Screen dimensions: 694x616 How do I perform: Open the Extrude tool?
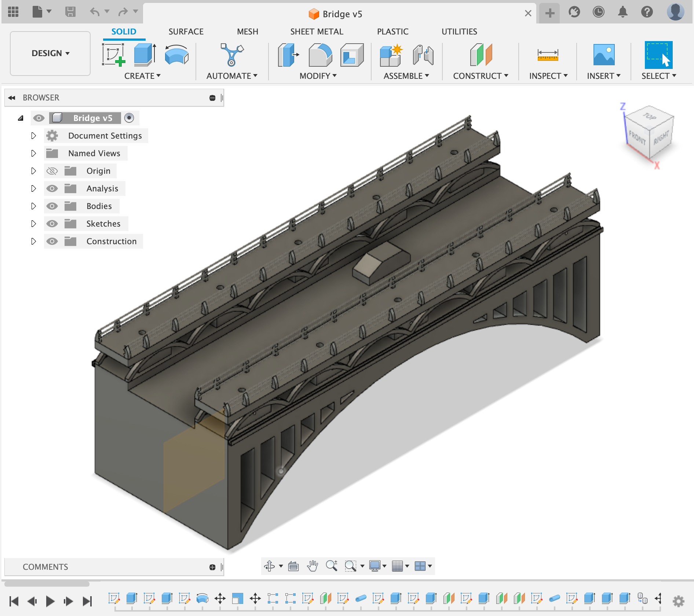(143, 55)
